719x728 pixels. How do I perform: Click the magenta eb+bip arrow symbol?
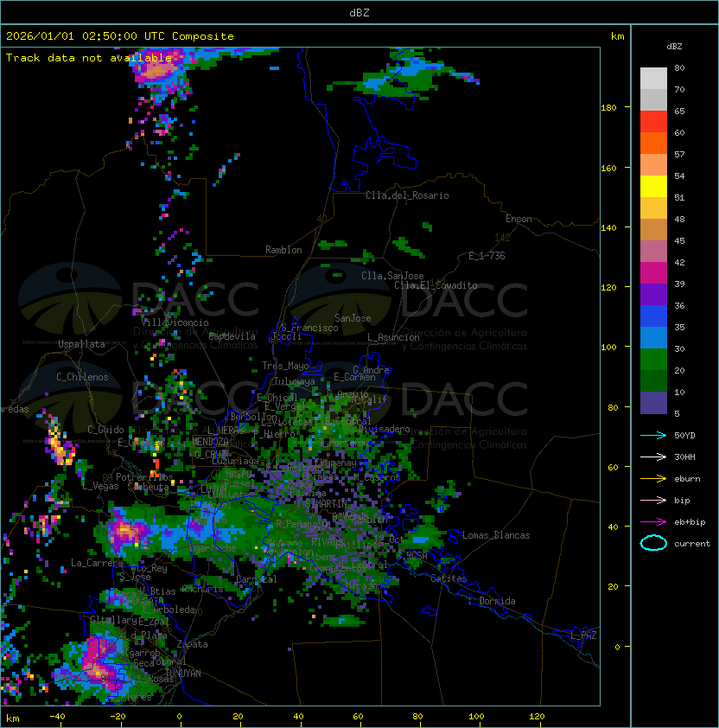point(653,522)
